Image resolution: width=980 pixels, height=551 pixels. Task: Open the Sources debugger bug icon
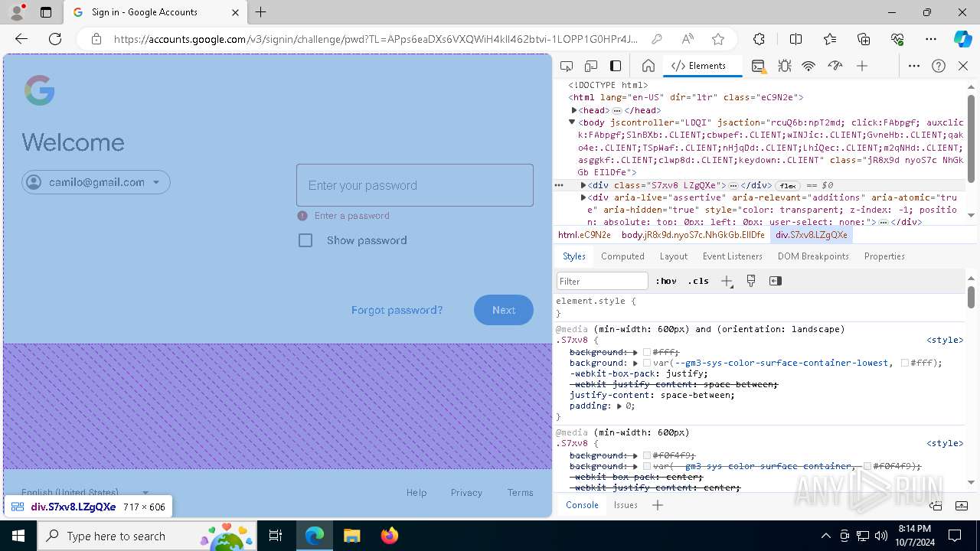784,67
